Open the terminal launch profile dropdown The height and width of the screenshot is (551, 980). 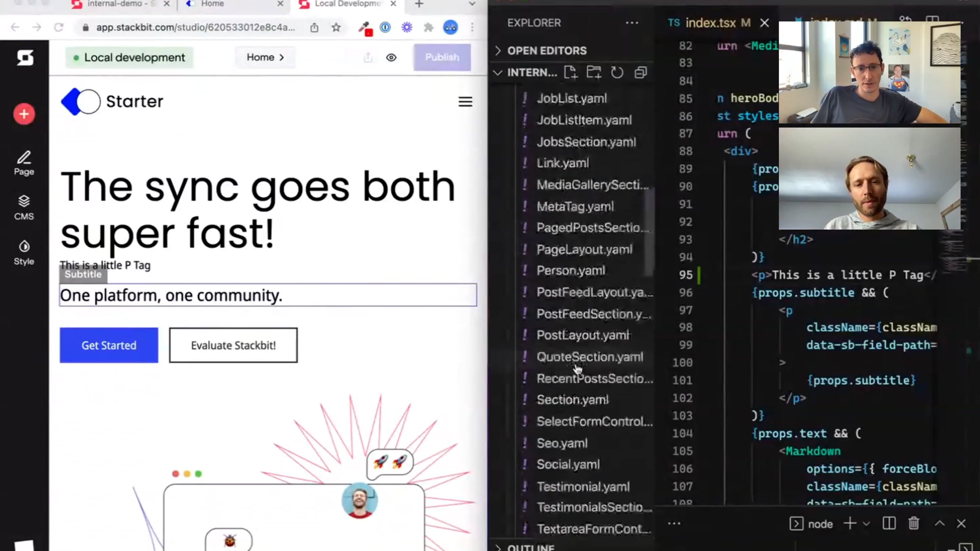click(x=866, y=524)
